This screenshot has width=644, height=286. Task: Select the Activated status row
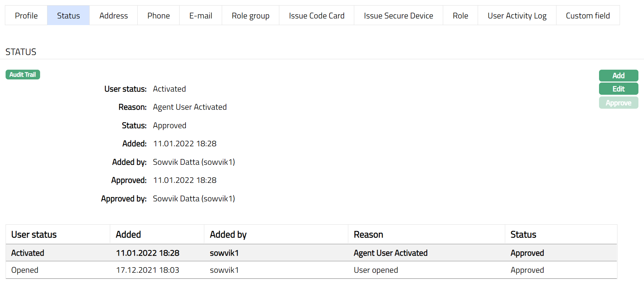click(311, 253)
